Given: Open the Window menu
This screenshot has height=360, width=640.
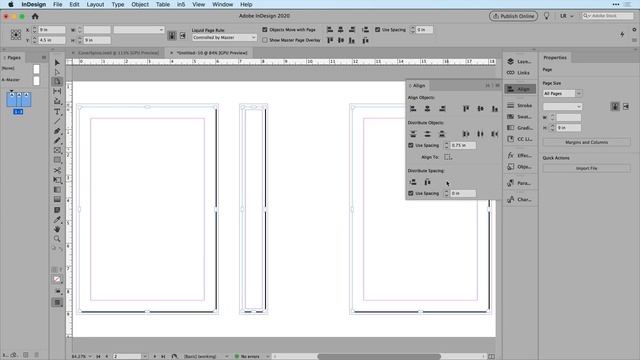Looking at the screenshot, I should [x=222, y=4].
